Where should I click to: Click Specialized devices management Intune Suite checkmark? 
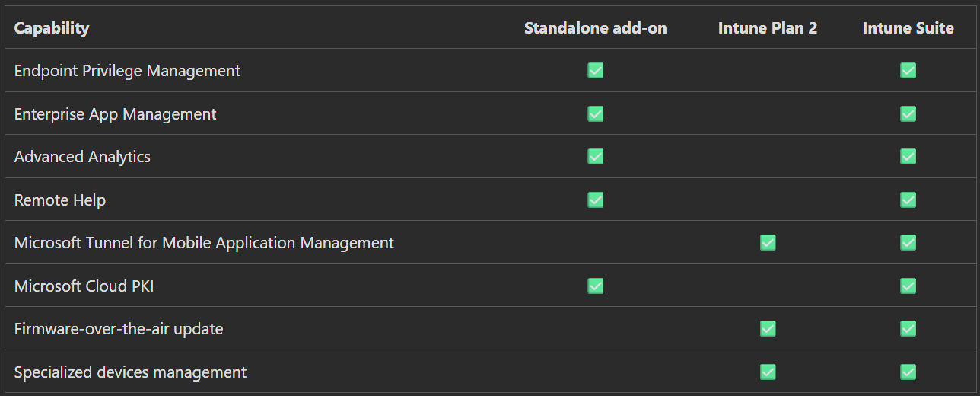coord(908,372)
